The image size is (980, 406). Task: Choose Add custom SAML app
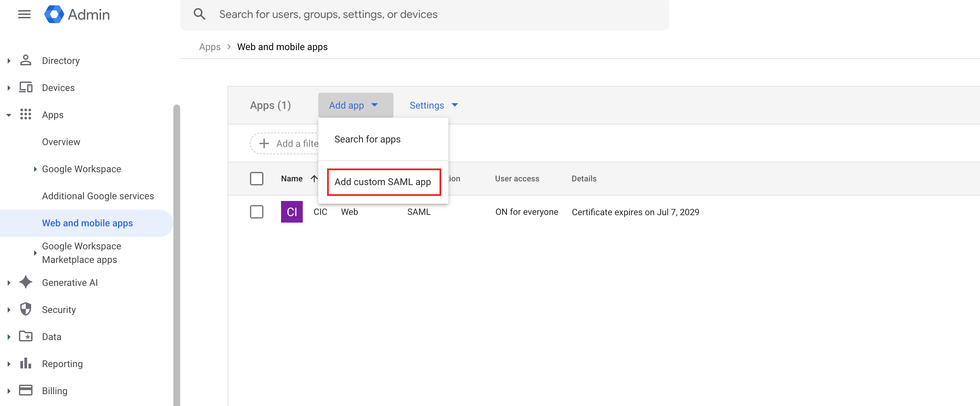[x=382, y=182]
